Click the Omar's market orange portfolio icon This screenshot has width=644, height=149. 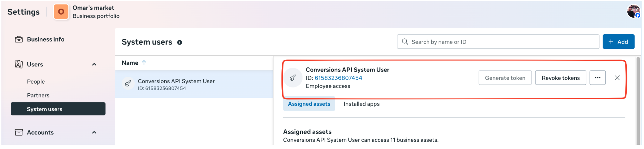click(x=61, y=12)
